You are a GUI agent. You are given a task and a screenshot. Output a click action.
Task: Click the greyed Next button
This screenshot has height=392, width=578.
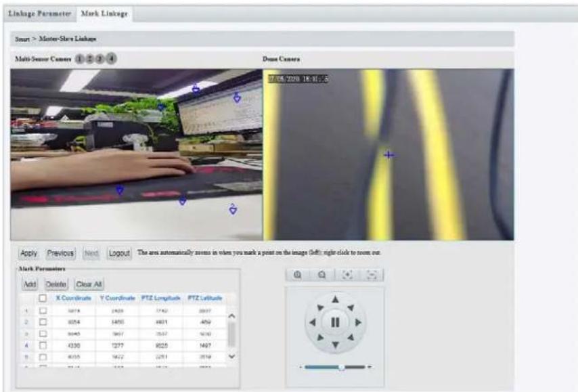pyautogui.click(x=91, y=253)
